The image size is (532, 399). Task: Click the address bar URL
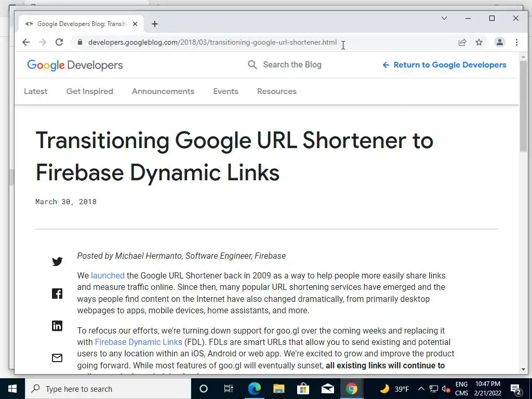pyautogui.click(x=212, y=42)
